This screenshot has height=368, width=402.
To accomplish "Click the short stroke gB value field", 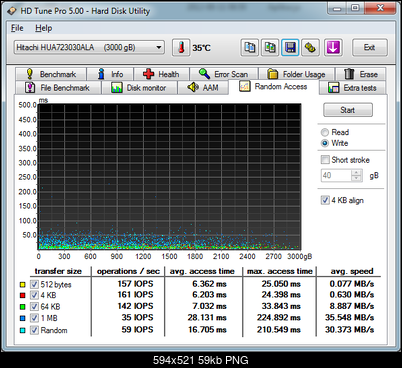I will (336, 175).
